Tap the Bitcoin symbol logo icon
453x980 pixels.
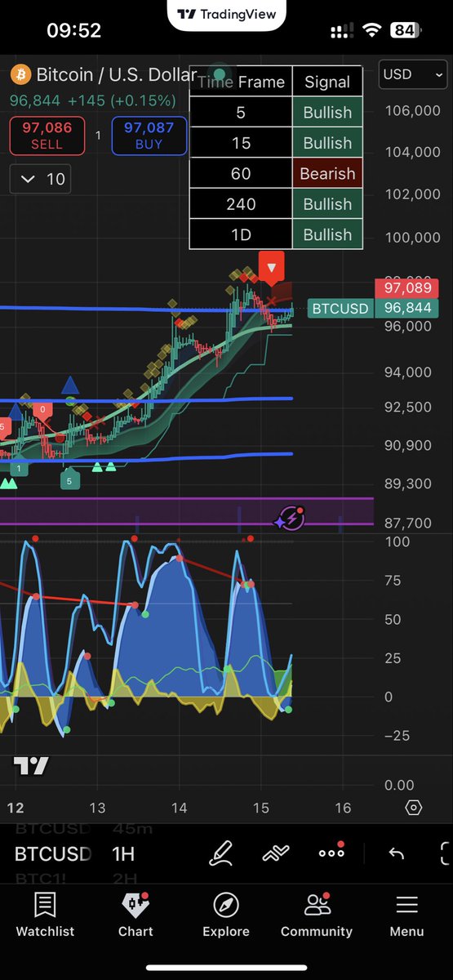click(x=20, y=76)
